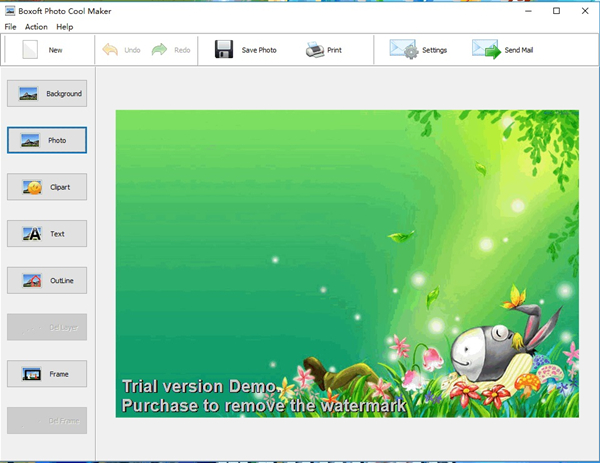
Task: Click the Undo label in toolbar
Action: click(x=132, y=50)
